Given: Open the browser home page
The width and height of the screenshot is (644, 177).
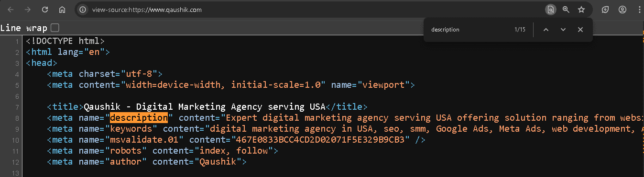Looking at the screenshot, I should click(62, 10).
